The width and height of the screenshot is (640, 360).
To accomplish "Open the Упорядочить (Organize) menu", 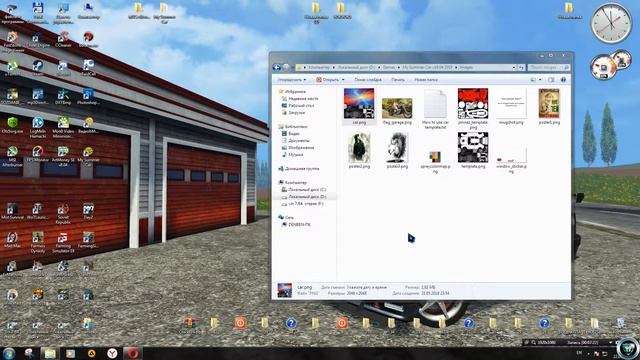I will [x=291, y=80].
